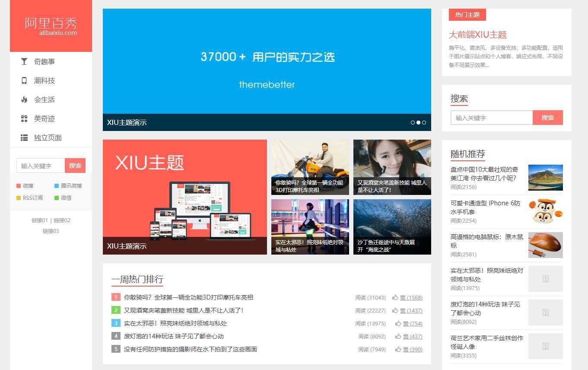Click the 潮科技 smartphone icon
Image resolution: width=588 pixels, height=370 pixels.
click(24, 80)
